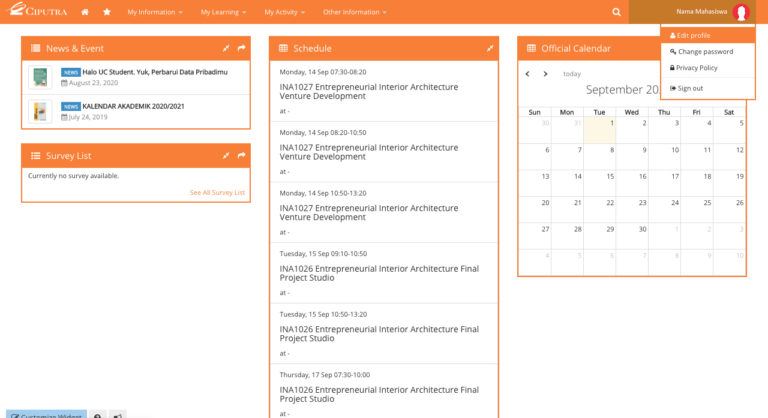Select September 17 in calendar

(664, 183)
